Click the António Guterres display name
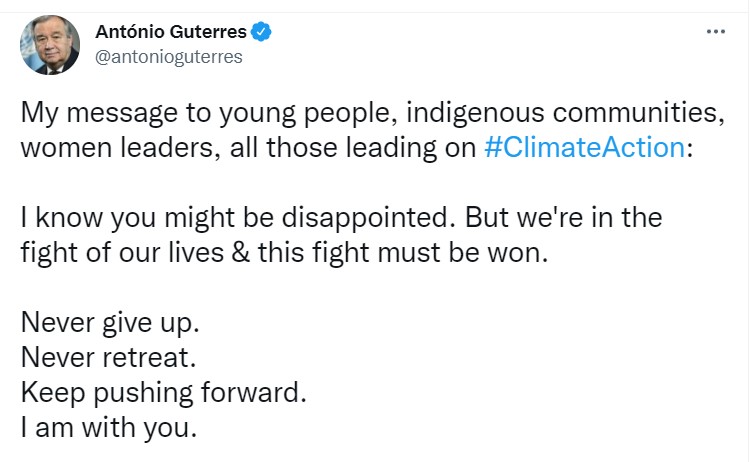Viewport: 750px width, 462px height. tap(171, 32)
